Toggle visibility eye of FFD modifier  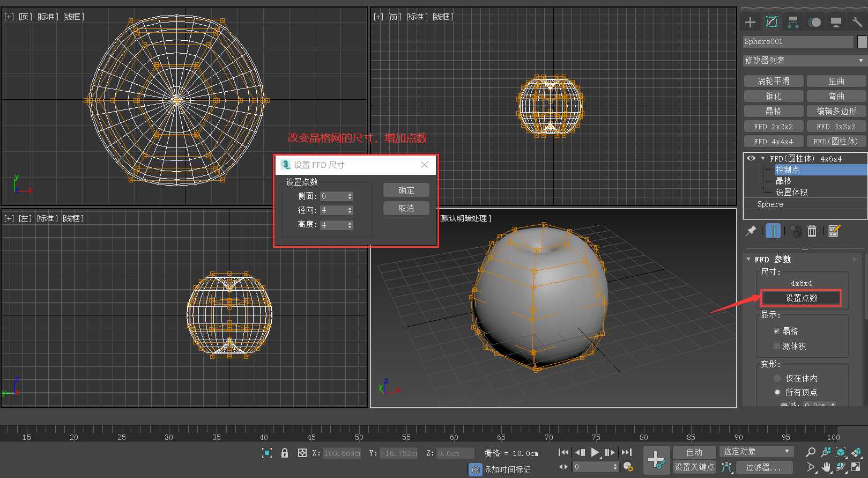click(751, 158)
